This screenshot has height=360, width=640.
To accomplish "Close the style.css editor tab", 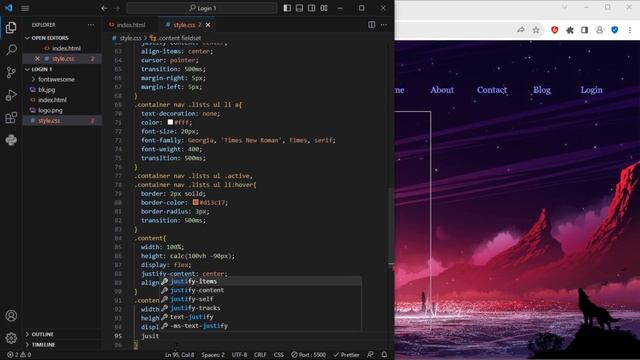I will pyautogui.click(x=208, y=25).
